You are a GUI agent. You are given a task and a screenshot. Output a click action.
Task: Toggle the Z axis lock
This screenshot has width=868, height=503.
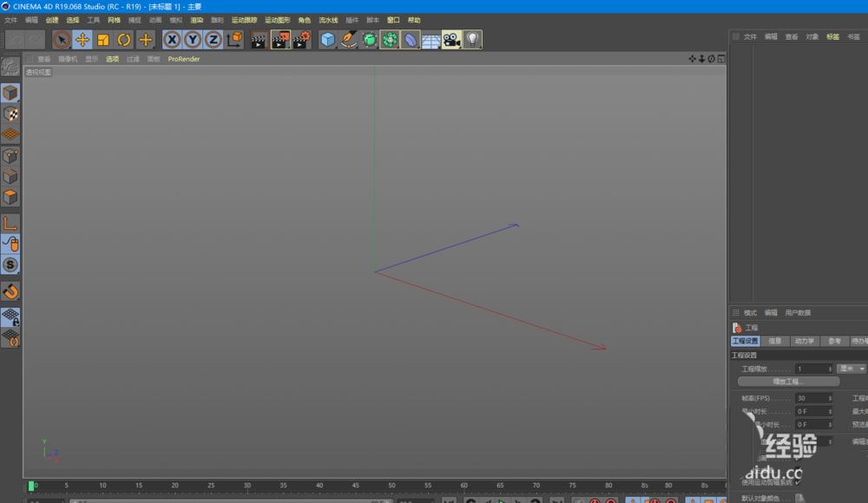213,39
